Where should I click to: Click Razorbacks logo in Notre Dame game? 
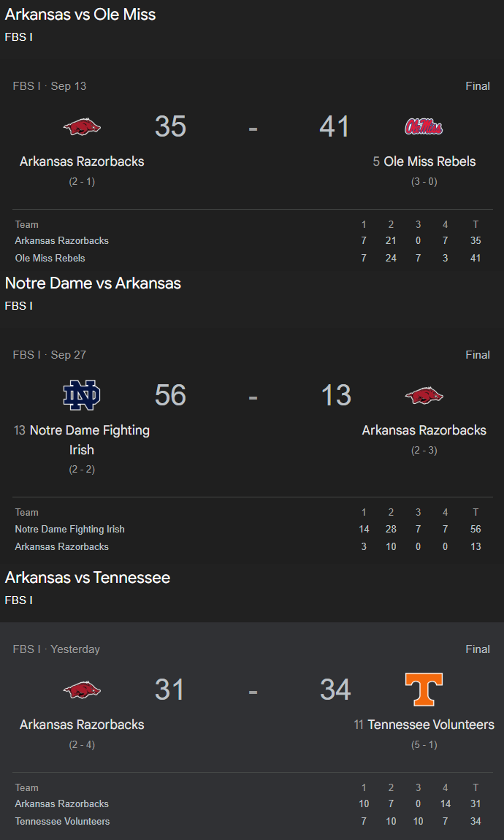pos(424,396)
